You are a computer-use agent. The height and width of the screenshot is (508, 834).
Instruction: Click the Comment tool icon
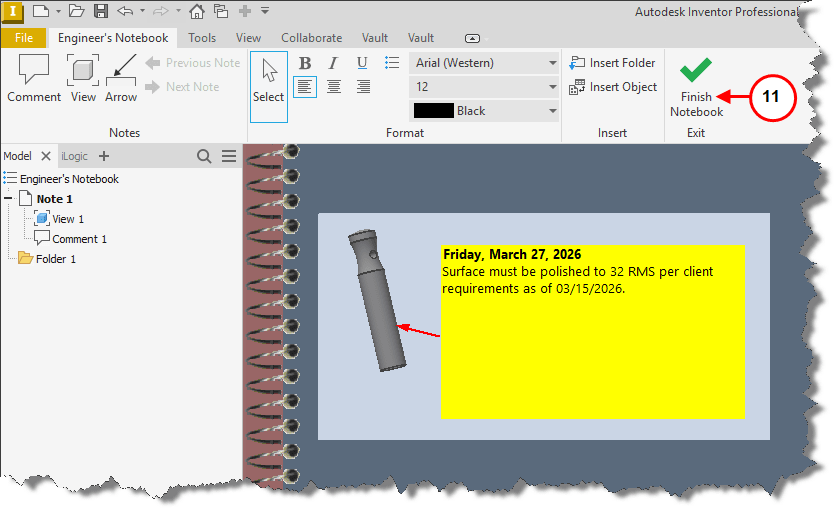pos(34,69)
